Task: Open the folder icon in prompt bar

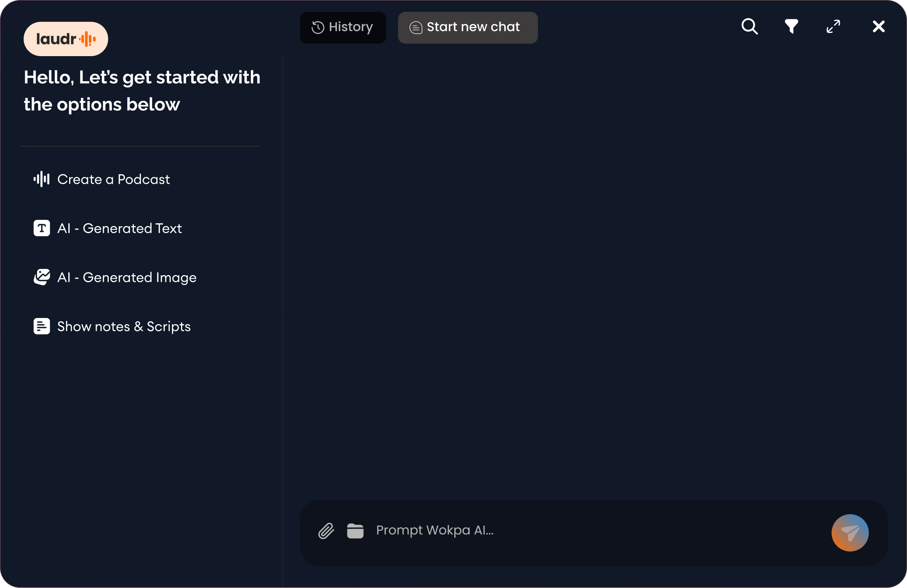Action: [355, 531]
